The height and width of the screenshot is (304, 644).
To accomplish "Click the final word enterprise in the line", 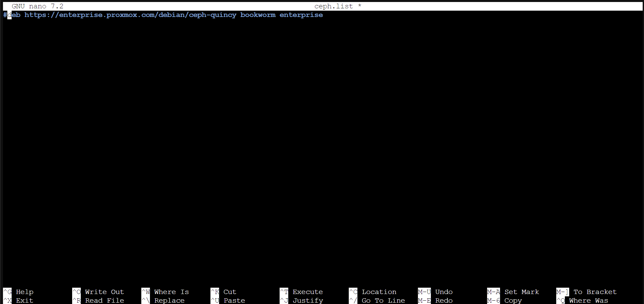I will [301, 15].
